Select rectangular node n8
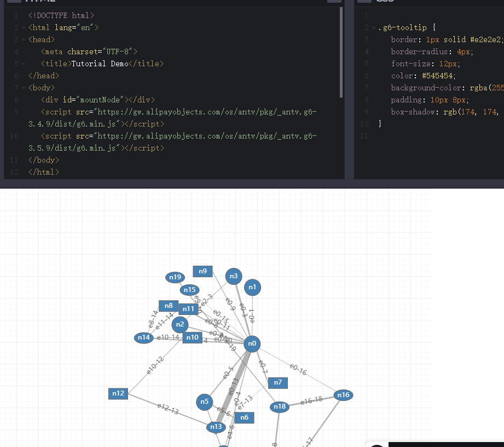This screenshot has width=504, height=447. tap(169, 306)
